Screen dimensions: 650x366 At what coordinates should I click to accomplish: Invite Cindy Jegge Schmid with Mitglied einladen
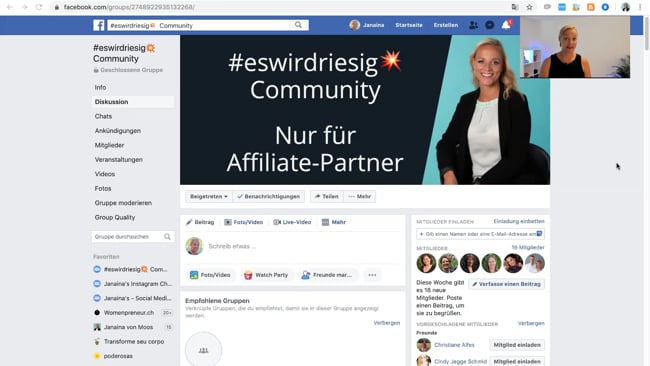(x=517, y=361)
